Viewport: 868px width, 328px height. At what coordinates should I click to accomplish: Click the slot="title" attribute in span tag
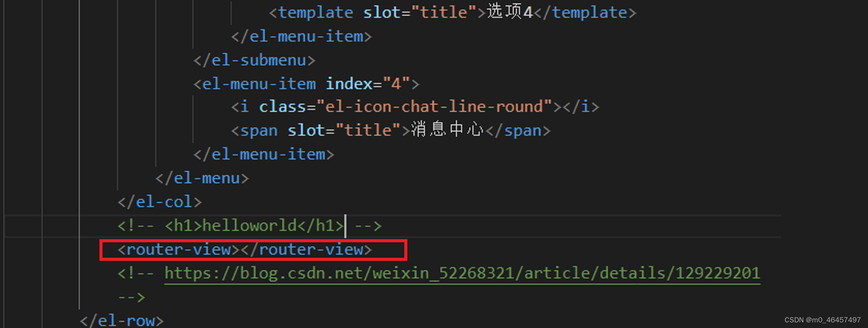344,130
